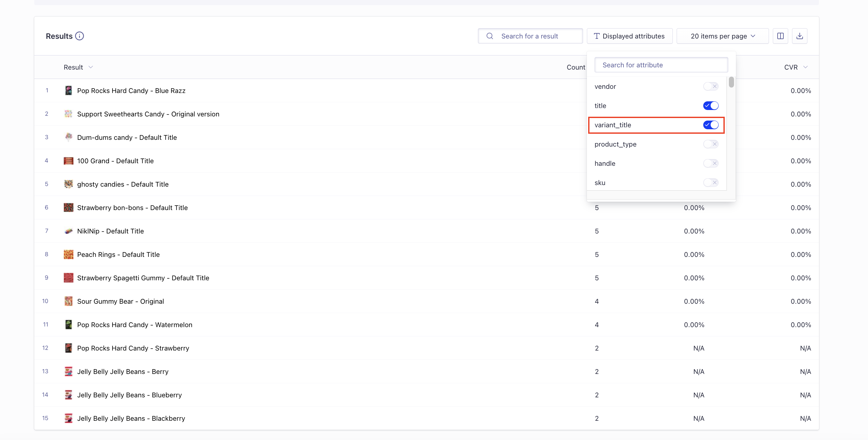Open Pop Rocks Blue Razz product thumbnail
Viewport: 868px width, 440px height.
point(68,91)
